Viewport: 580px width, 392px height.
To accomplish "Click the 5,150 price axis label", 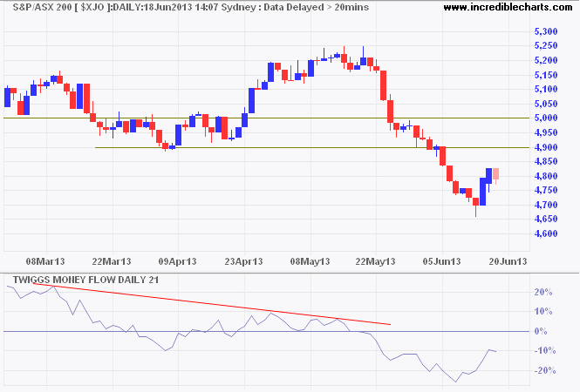I will point(546,75).
